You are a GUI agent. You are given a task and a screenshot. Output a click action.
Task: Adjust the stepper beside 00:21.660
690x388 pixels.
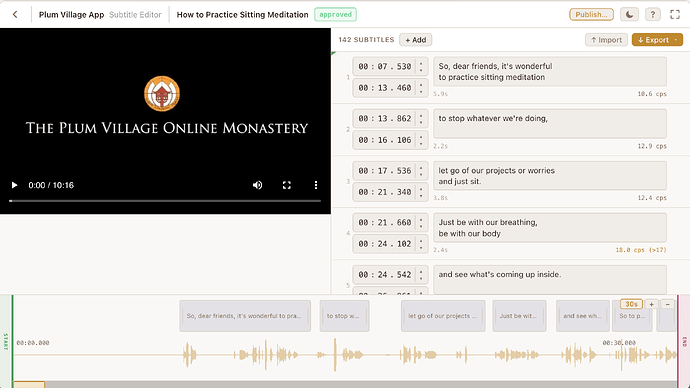[421, 223]
